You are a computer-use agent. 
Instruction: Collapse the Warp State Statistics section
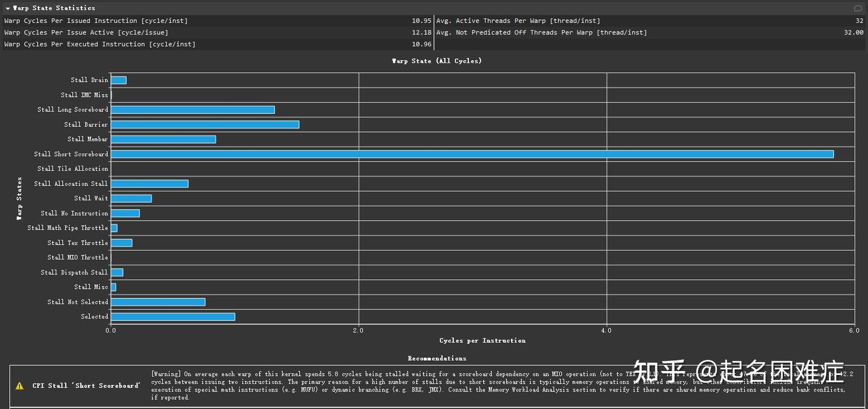tap(8, 8)
